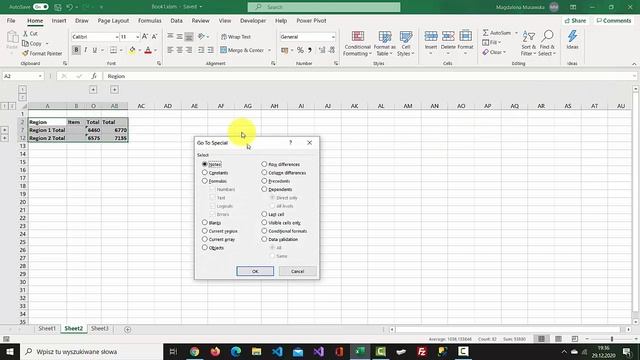Viewport: 640px width, 360px height.
Task: Click the Search box in title bar
Action: click(x=324, y=7)
